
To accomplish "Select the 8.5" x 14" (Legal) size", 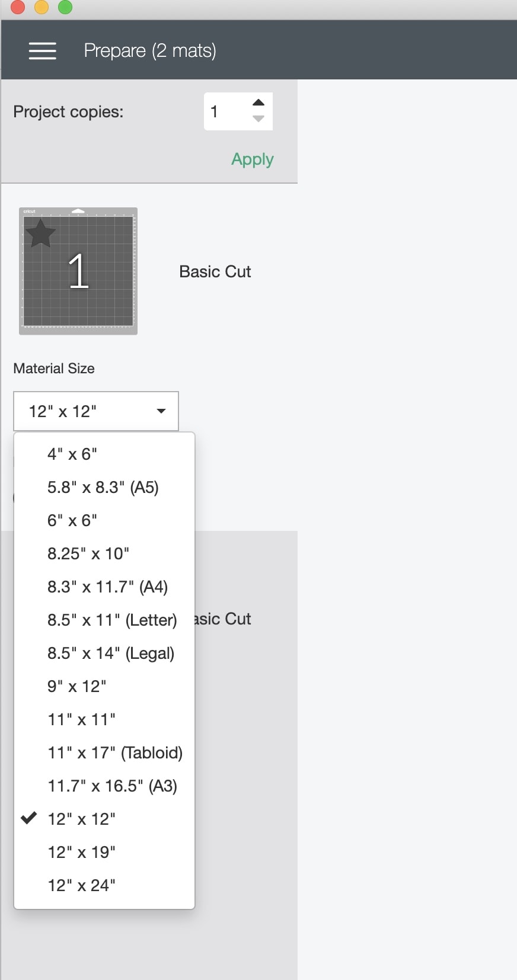I will point(111,653).
